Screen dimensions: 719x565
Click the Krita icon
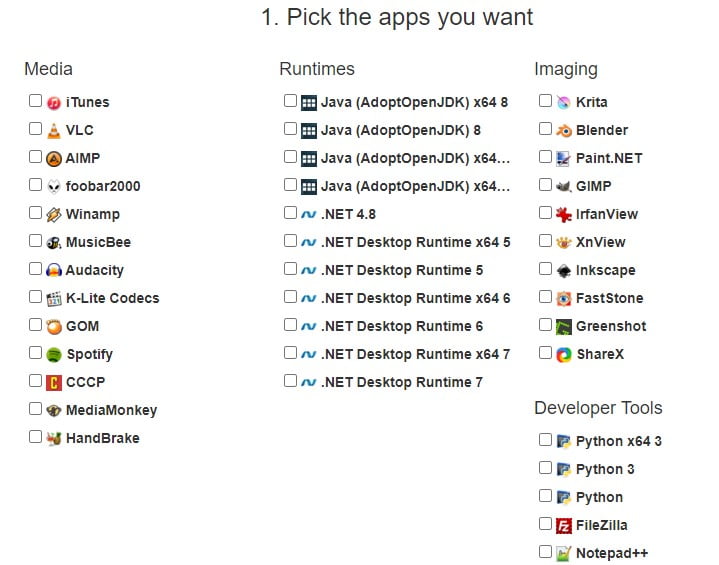(564, 103)
